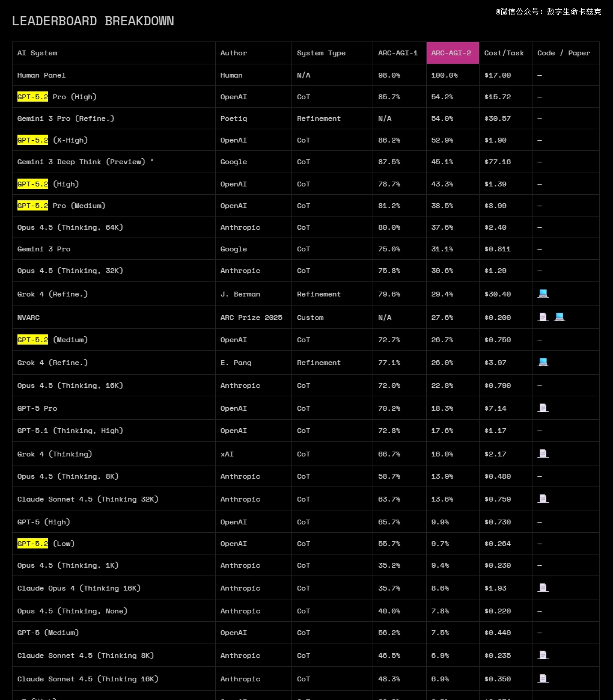The height and width of the screenshot is (700, 613).
Task: Select the System Type column header
Action: tap(321, 53)
